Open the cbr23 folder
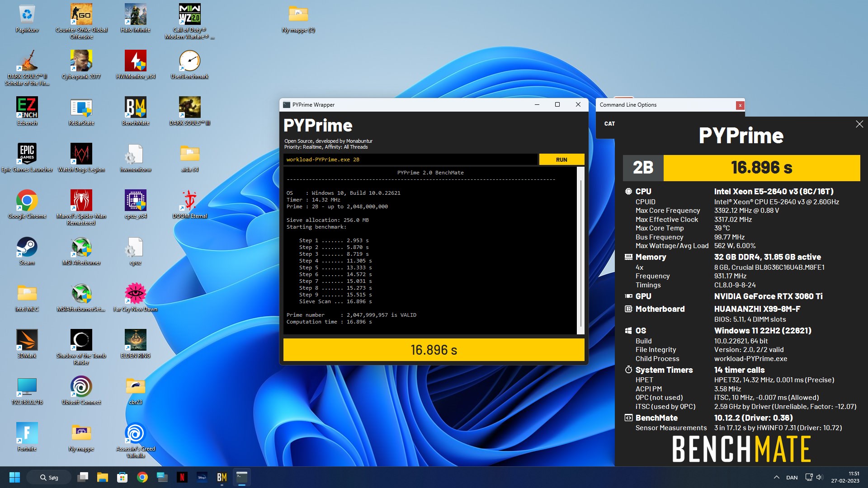The height and width of the screenshot is (488, 868). click(136, 390)
